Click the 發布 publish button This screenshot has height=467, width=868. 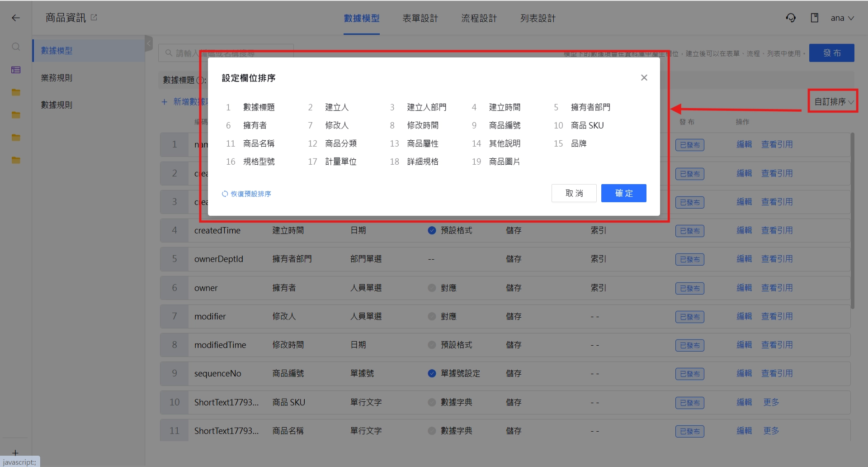(x=832, y=53)
